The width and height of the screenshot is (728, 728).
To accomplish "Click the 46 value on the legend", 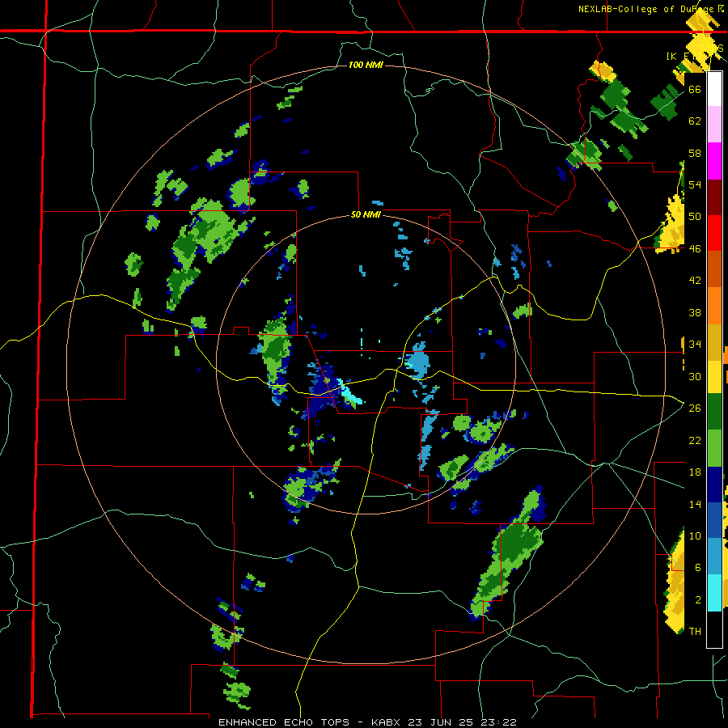I will tap(695, 249).
